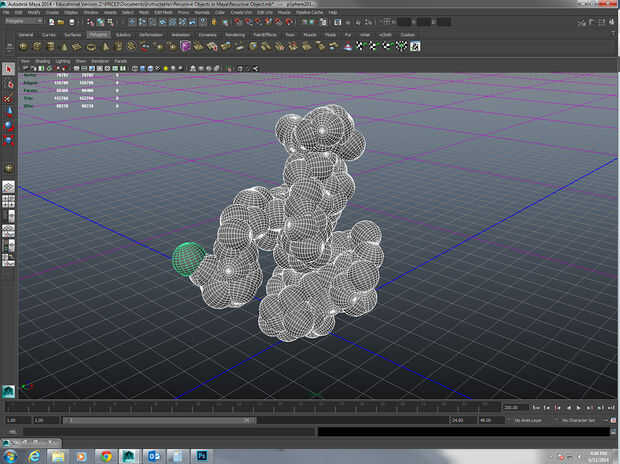Activate the Rotate tool
Image resolution: width=620 pixels, height=464 pixels.
pos(8,125)
